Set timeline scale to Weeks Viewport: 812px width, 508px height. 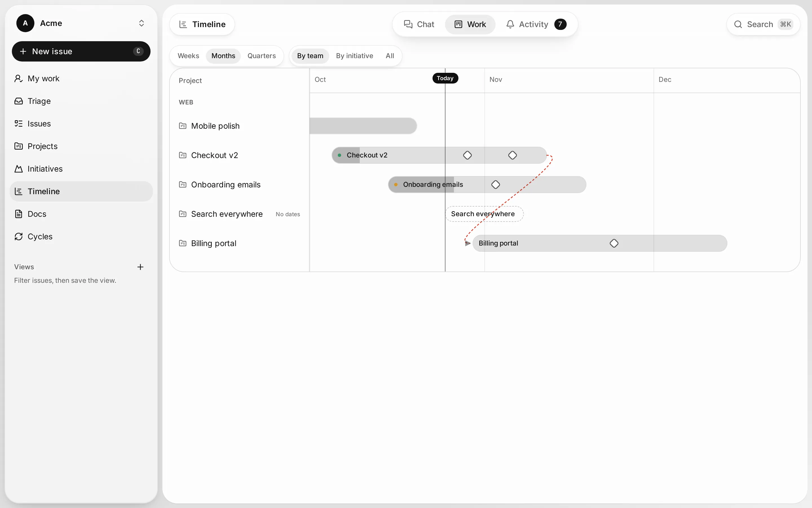click(188, 56)
